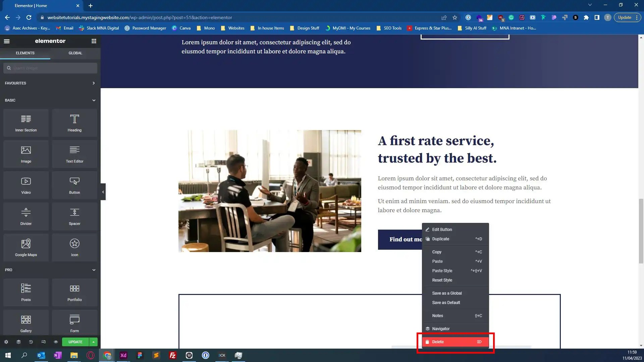Open save options arrow beside Update

[x=93, y=342]
